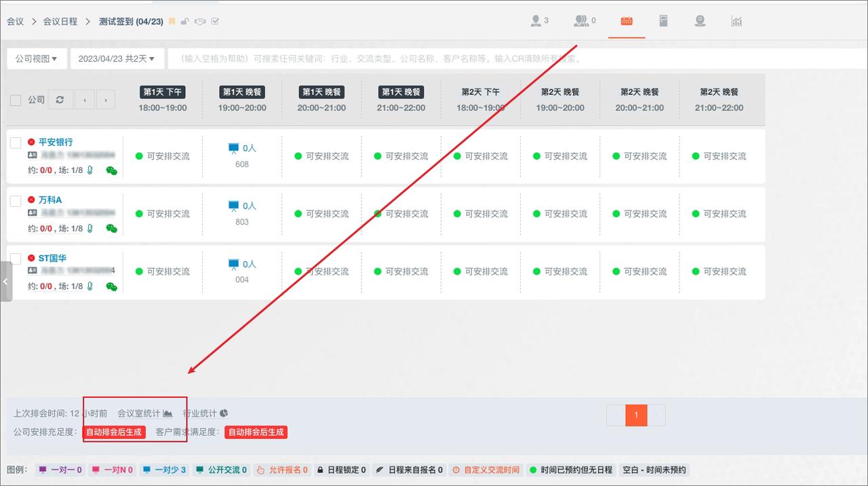This screenshot has height=486, width=868.
Task: Check the ST国华 row checkbox
Action: pyautogui.click(x=16, y=259)
